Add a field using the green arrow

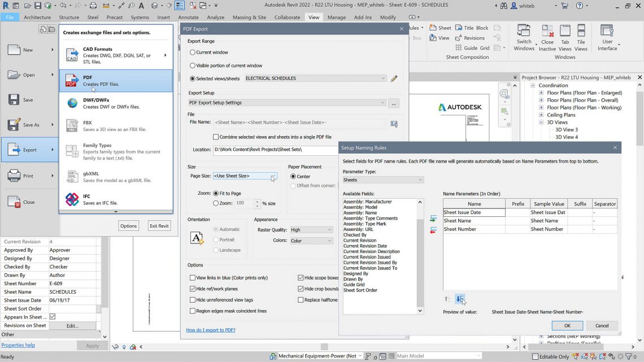(x=433, y=219)
